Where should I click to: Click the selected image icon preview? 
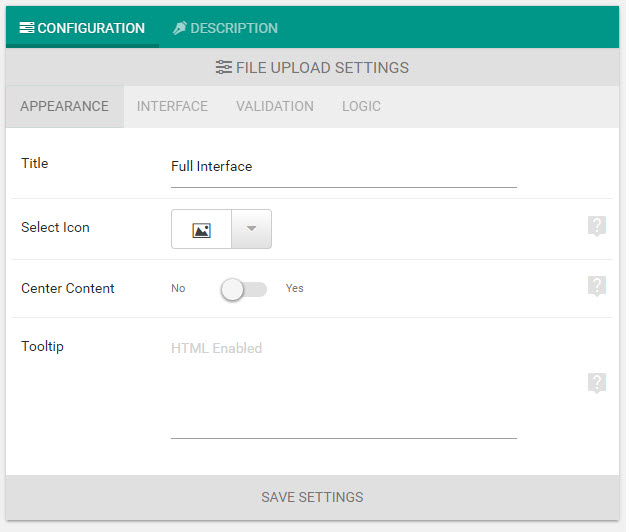point(201,229)
